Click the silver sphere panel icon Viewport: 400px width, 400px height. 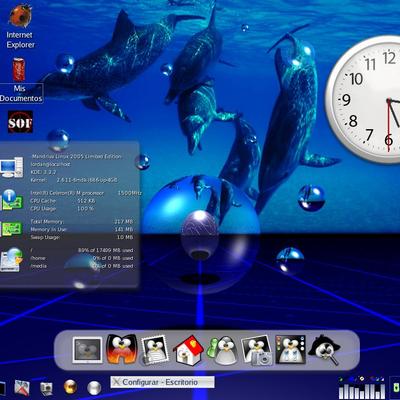(94, 388)
